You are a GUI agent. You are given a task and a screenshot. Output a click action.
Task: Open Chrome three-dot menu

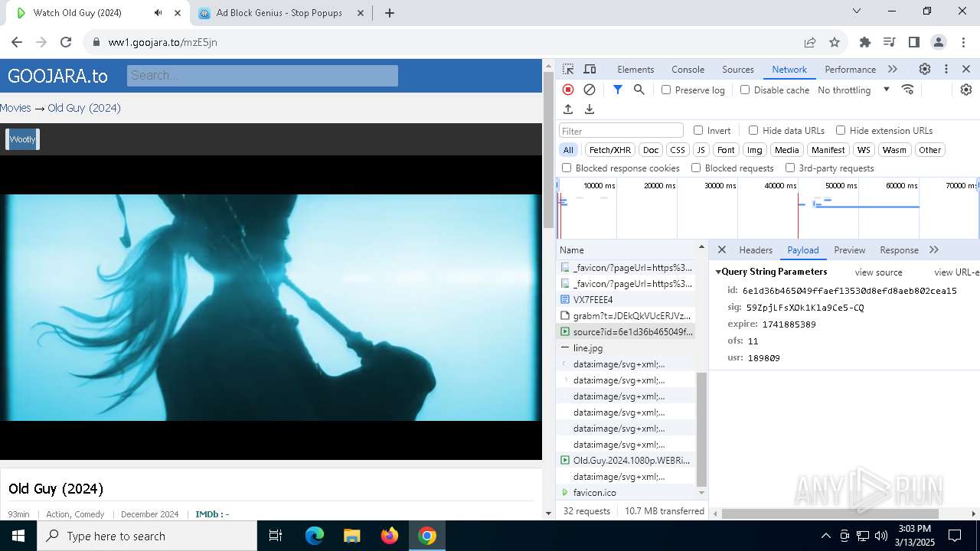click(962, 42)
